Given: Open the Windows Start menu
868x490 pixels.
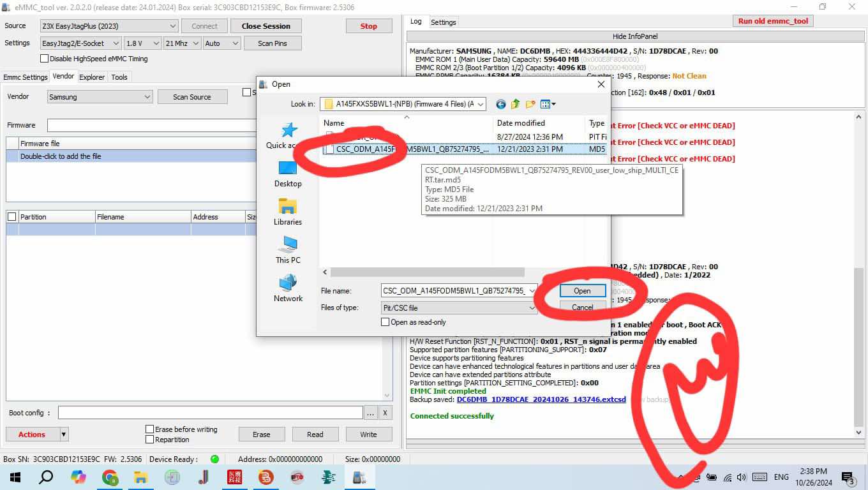Looking at the screenshot, I should [15, 477].
